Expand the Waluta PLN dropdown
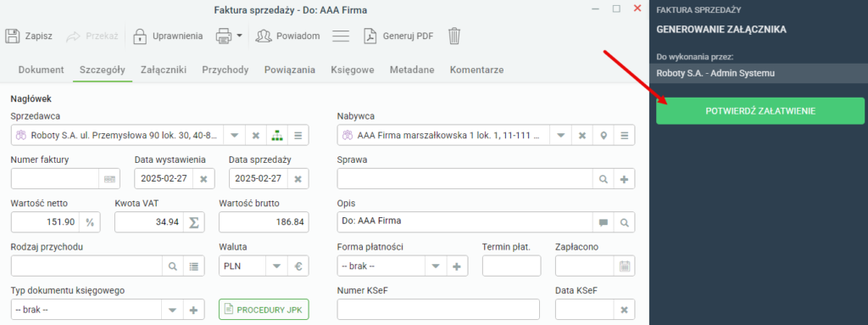This screenshot has width=868, height=325. click(x=277, y=266)
